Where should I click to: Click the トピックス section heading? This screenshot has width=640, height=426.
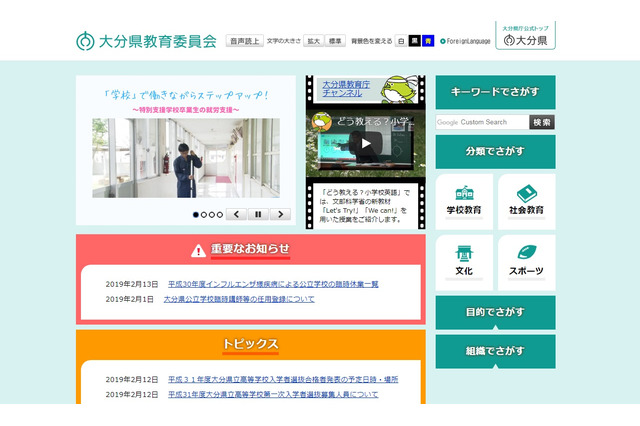[251, 344]
